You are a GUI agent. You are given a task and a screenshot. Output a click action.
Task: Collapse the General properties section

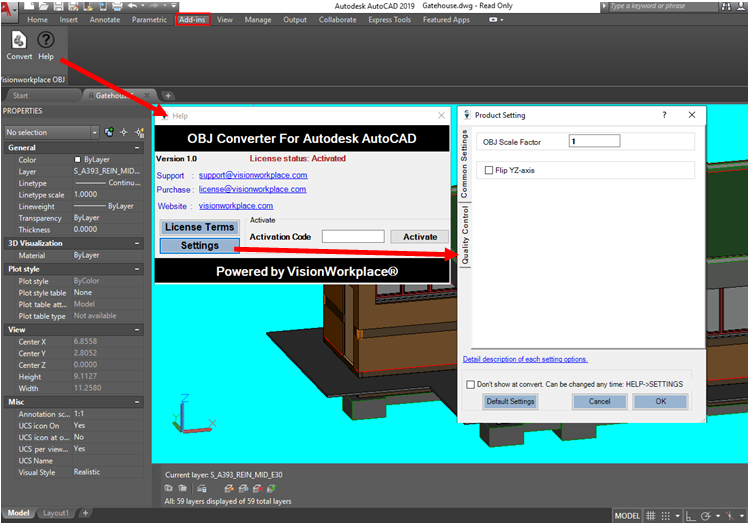pos(137,148)
